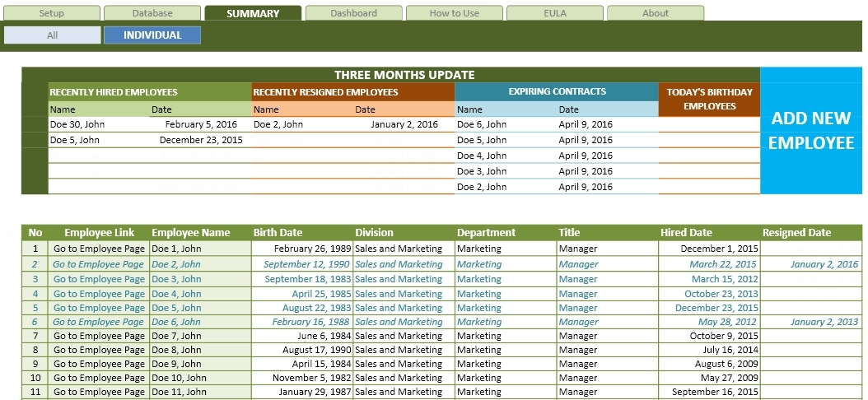Select Doe 30, John in recently hired list
This screenshot has height=400, width=868.
click(77, 124)
